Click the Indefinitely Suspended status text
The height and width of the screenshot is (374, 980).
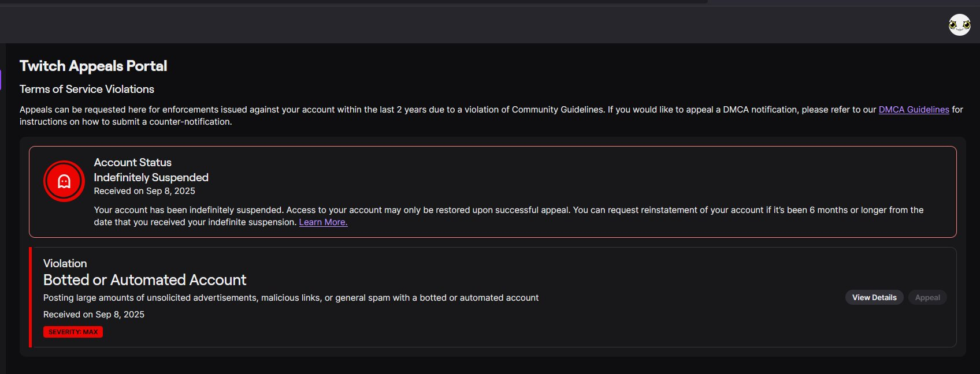[151, 178]
